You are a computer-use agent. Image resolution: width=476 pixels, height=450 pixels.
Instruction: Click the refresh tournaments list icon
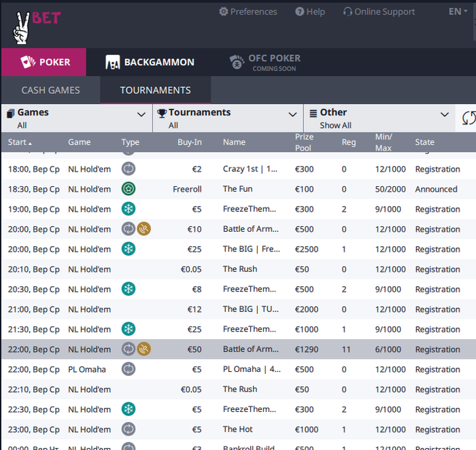(469, 118)
